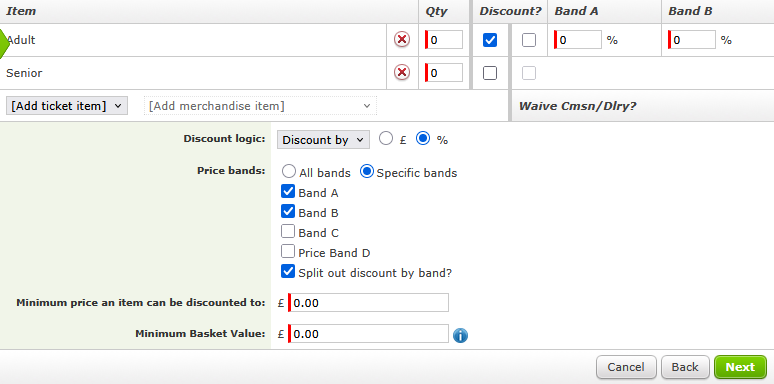Focus the Adult Band B percent field
Screen dimensions: 774x384
(x=692, y=40)
